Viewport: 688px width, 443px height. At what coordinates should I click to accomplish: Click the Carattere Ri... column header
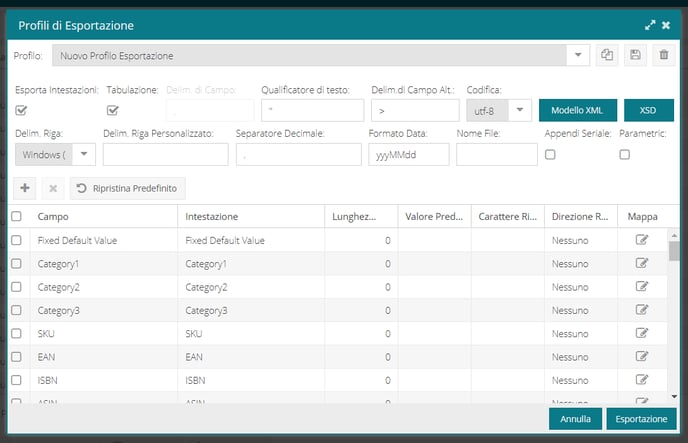[x=508, y=216]
